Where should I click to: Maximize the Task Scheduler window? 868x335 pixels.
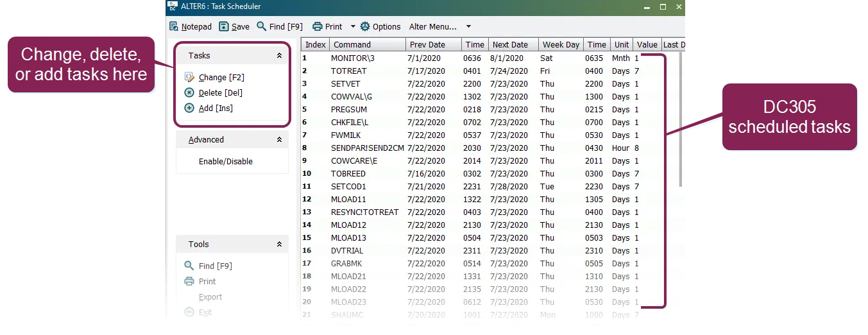[663, 6]
